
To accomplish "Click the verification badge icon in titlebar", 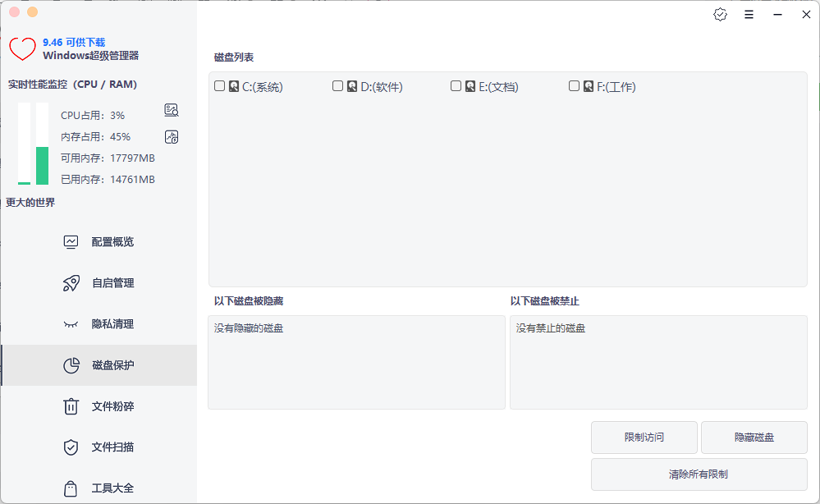I will click(x=721, y=14).
